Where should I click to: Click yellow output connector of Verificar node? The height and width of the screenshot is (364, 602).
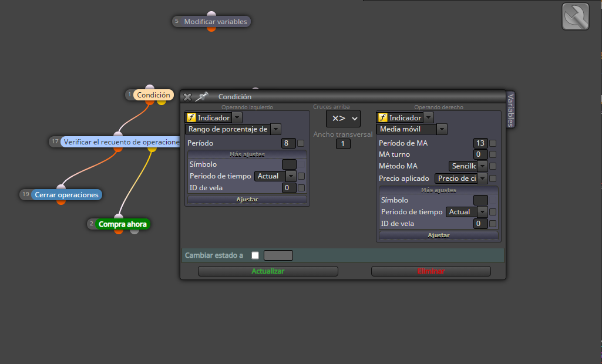point(152,149)
